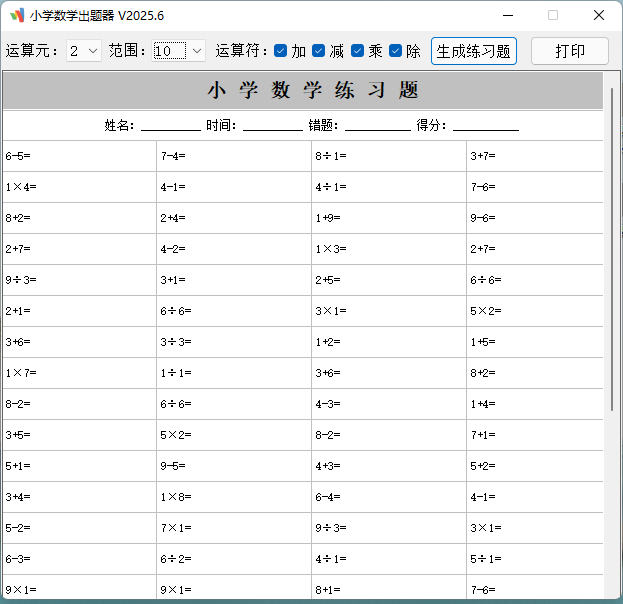This screenshot has height=604, width=623.
Task: Click the 1×8= exercise cell
Action: pyautogui.click(x=234, y=497)
